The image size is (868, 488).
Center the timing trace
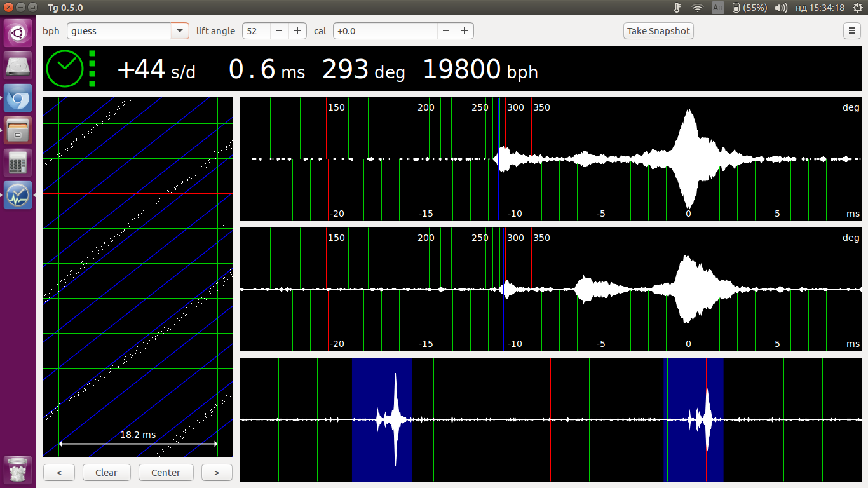[x=166, y=472]
